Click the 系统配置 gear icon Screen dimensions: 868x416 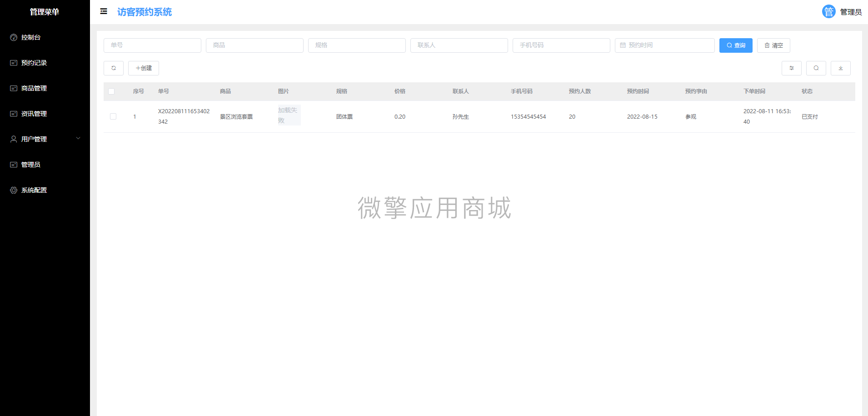click(x=14, y=190)
